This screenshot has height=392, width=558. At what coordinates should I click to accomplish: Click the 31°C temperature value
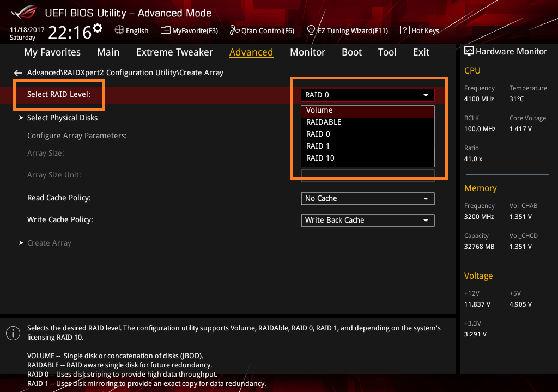[517, 99]
